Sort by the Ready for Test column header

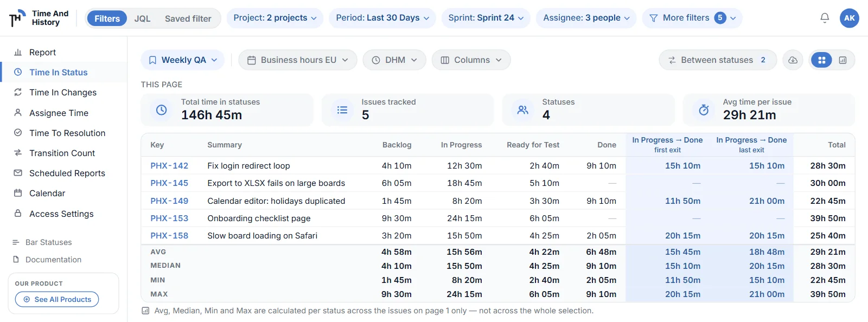pos(533,145)
